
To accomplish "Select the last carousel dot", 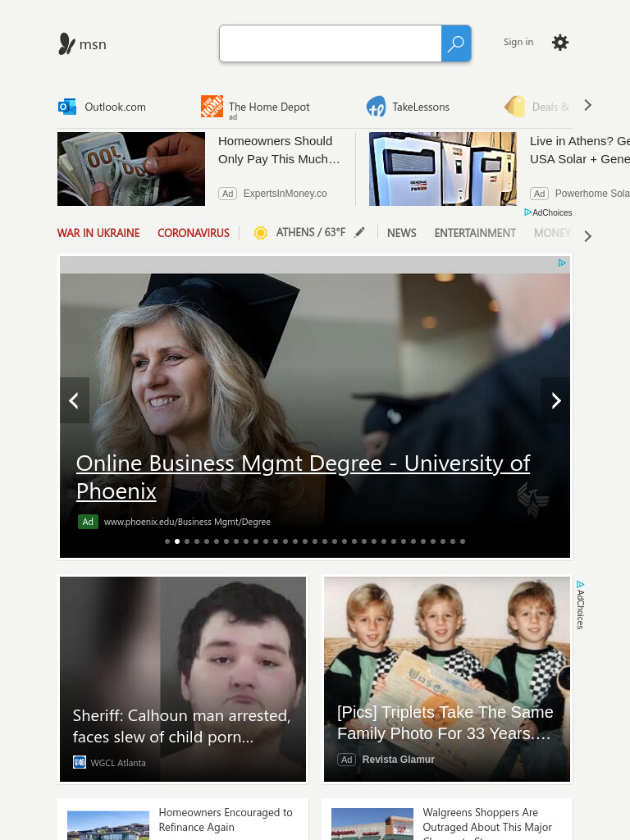I will (463, 541).
